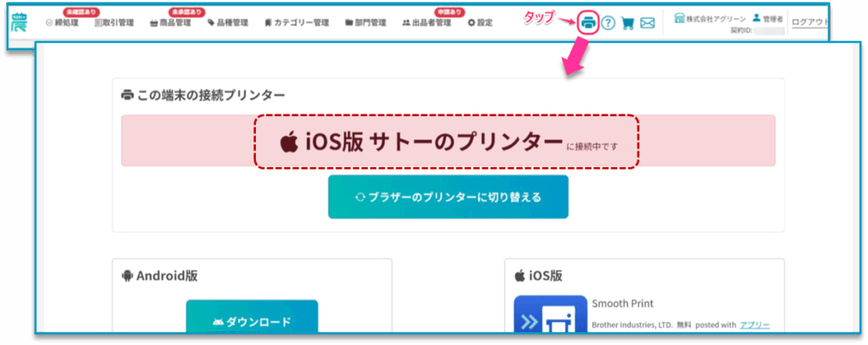Click the ログアウト link
Viewport: 868px width, 345px height.
[x=810, y=23]
